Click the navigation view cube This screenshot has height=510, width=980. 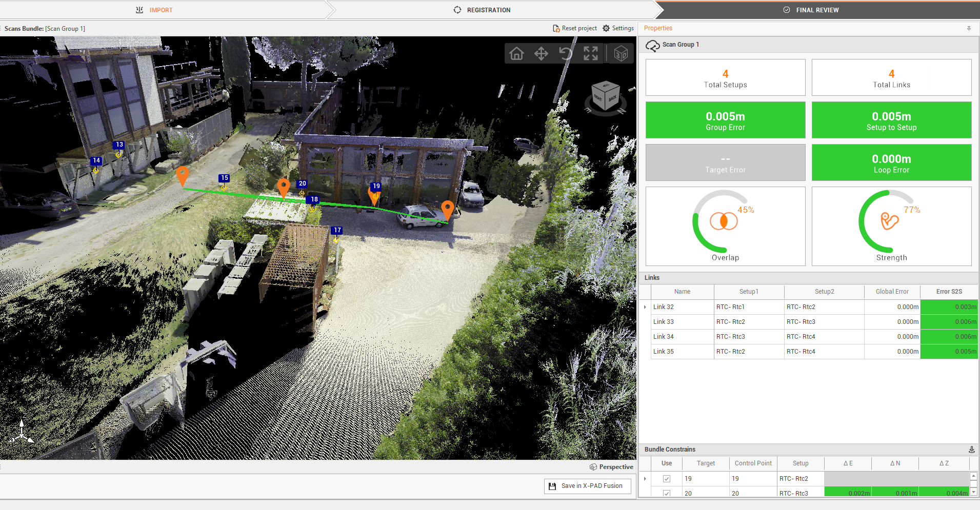click(x=606, y=96)
